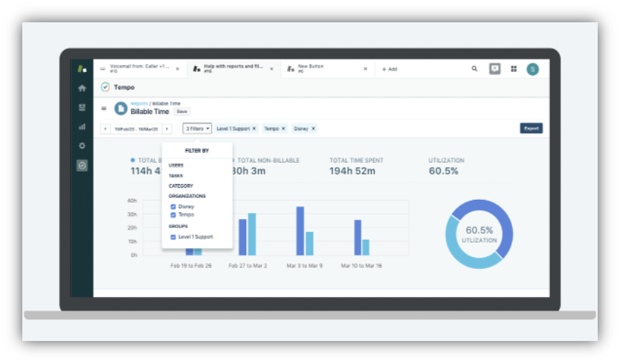Open the Zendesk logo in sidebar
This screenshot has width=620, height=364.
(x=83, y=69)
